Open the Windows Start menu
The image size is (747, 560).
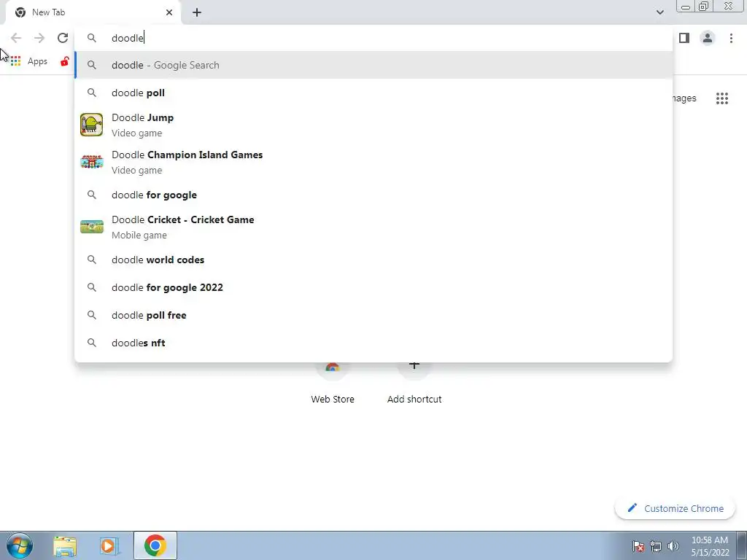[20, 545]
